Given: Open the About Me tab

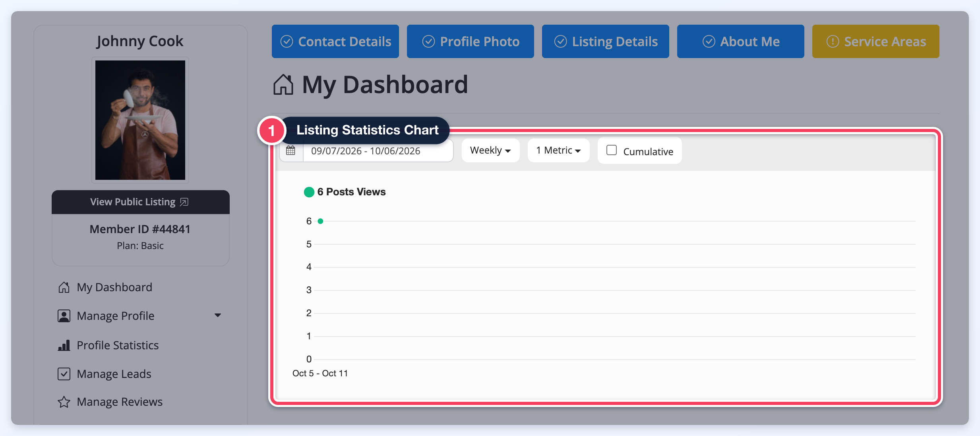Looking at the screenshot, I should tap(741, 41).
